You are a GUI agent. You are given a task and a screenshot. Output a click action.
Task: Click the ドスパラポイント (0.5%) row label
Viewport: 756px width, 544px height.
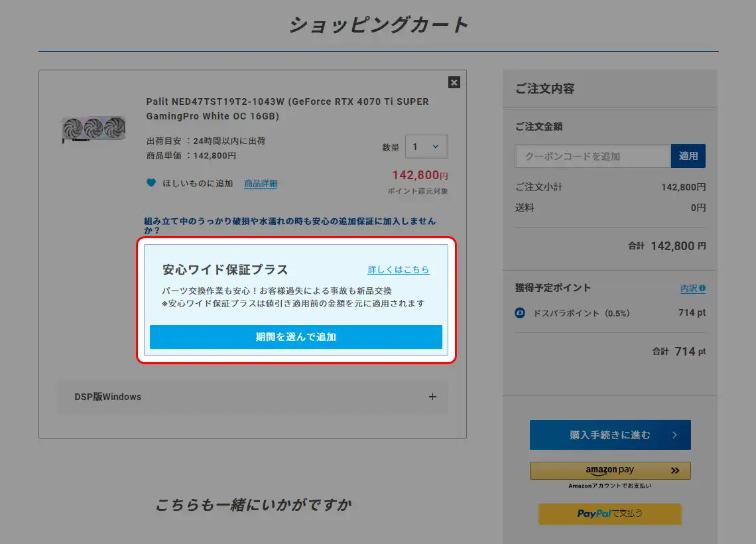coord(581,314)
